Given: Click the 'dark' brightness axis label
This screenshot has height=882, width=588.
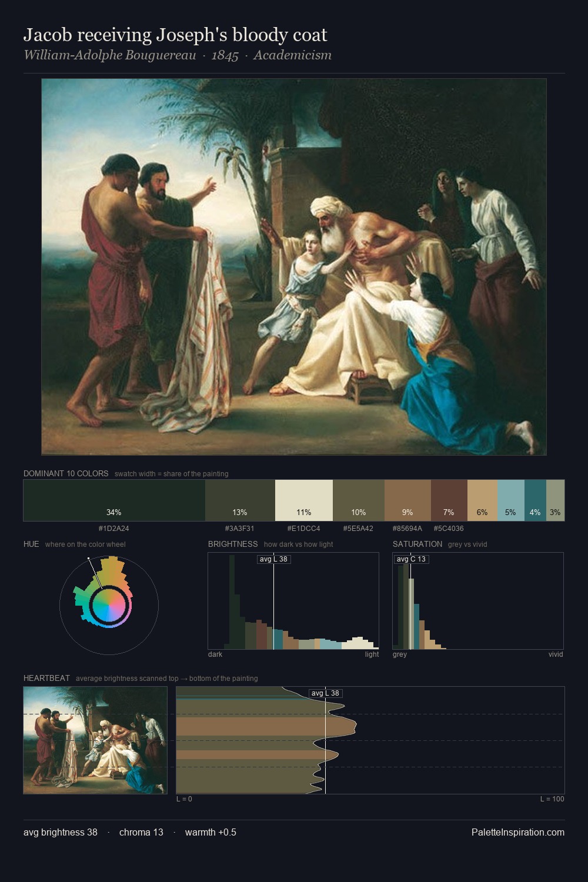Looking at the screenshot, I should [215, 654].
